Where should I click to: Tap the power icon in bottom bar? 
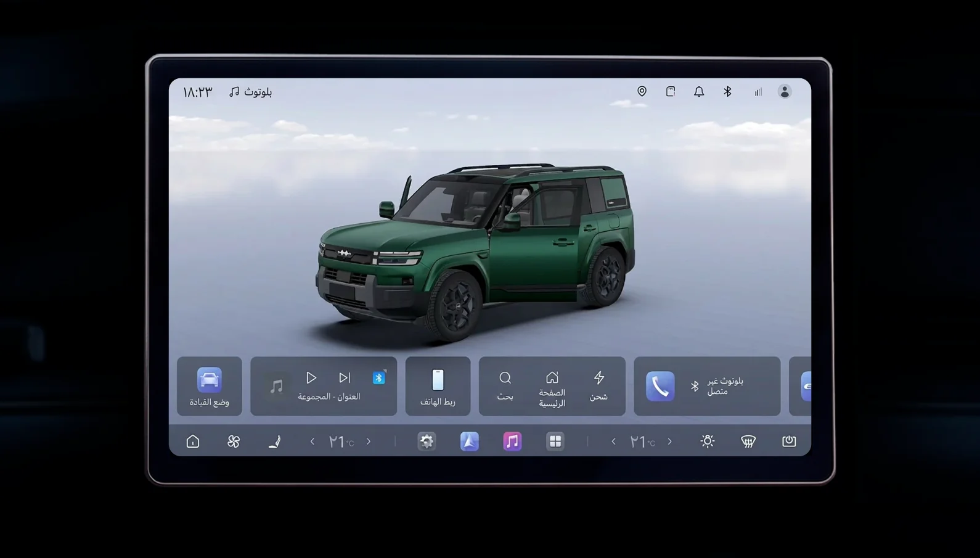point(789,441)
